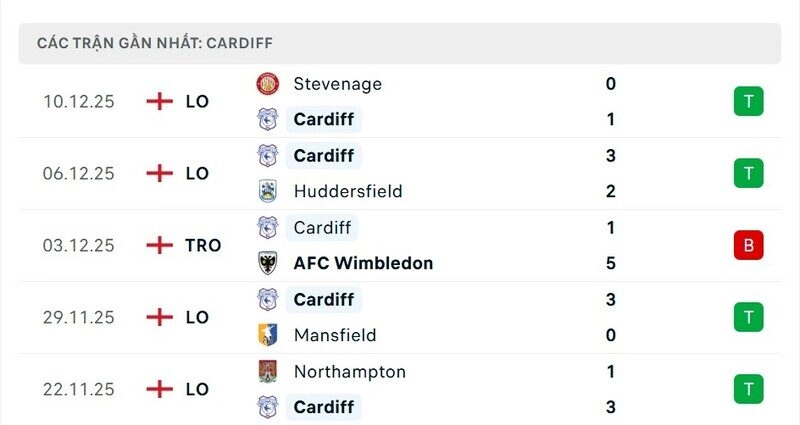Image resolution: width=800 pixels, height=425 pixels.
Task: Click the 'Các trận gần nhất: Cardiff' header
Action: 155,43
